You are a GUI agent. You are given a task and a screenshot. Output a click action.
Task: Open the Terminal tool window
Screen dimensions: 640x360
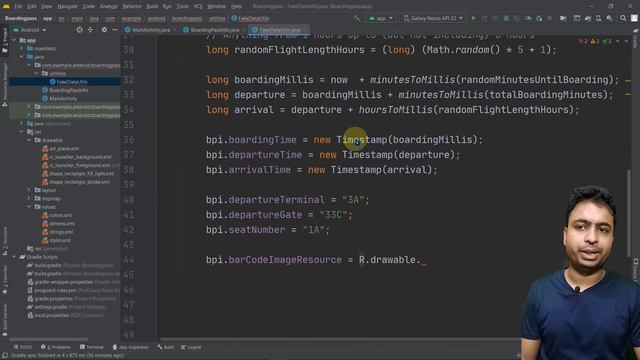(92, 347)
